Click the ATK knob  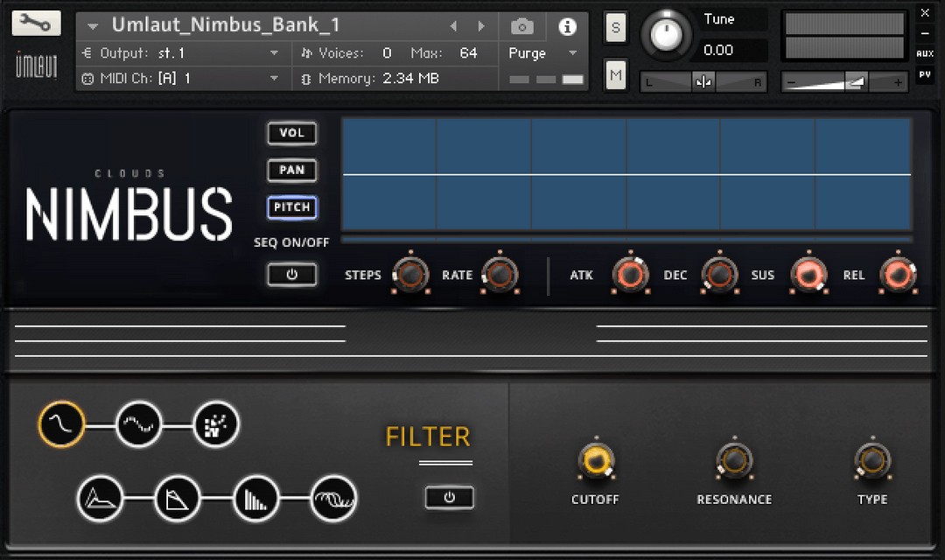(630, 274)
